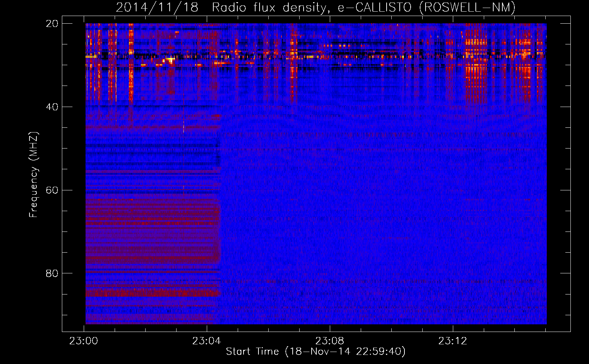Click the 23:12 time tick label
Viewport: 589px width, 364px height.
[452, 341]
